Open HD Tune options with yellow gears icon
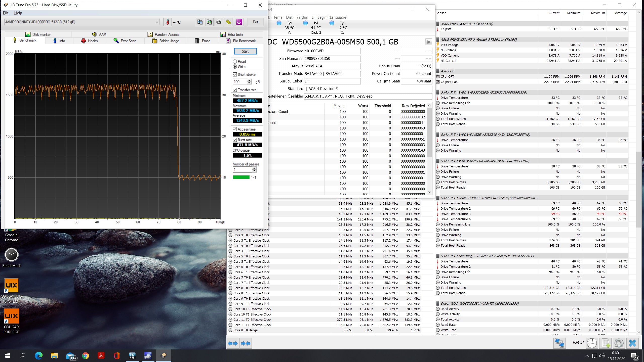Image resolution: width=644 pixels, height=362 pixels. pyautogui.click(x=228, y=22)
